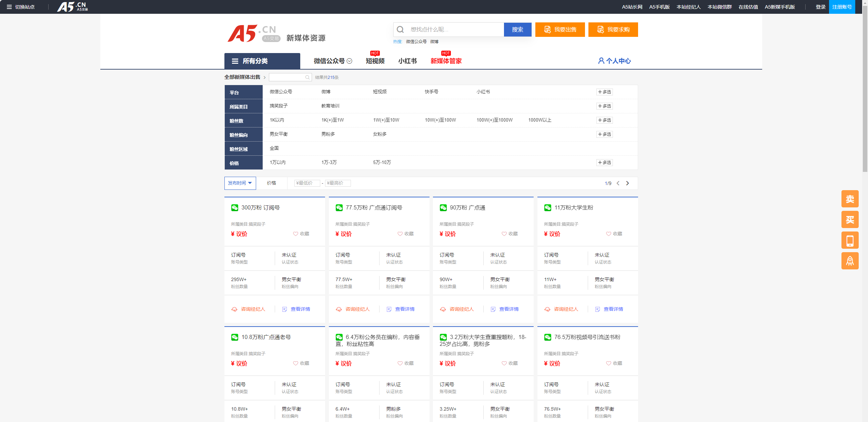Click the WeChat icon on 300万粉 订阅号 listing
The height and width of the screenshot is (422, 868).
235,207
